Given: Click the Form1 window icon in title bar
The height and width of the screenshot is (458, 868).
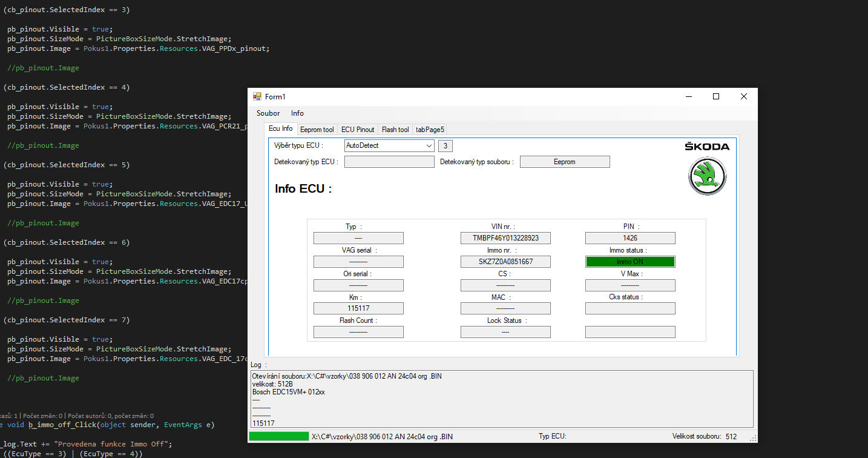Looking at the screenshot, I should tap(257, 97).
